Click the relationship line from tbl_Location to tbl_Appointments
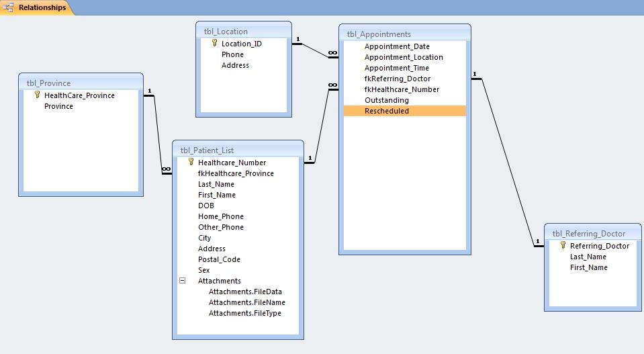Image resolution: width=644 pixels, height=354 pixels. pos(315,50)
